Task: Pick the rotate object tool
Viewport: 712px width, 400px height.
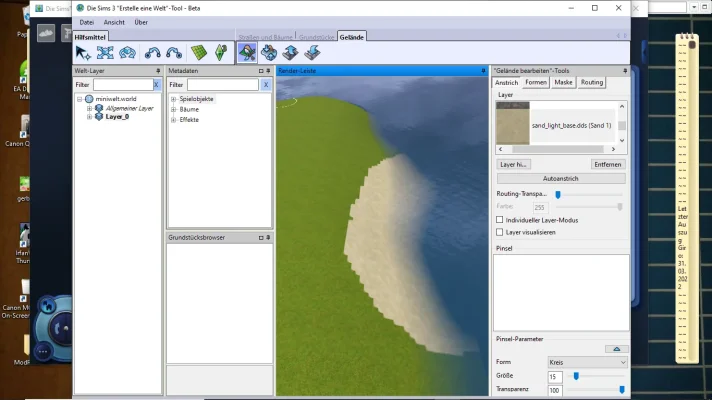Action: (127, 53)
